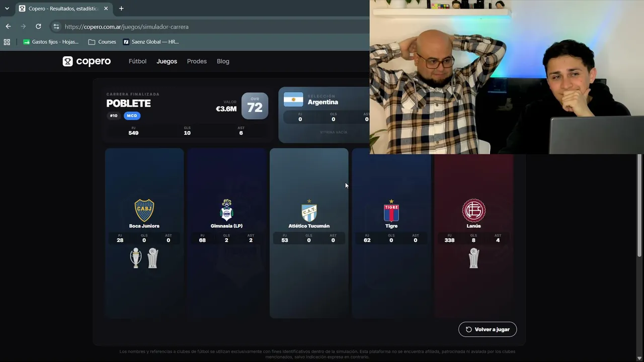Open a new browser tab

(x=121, y=9)
